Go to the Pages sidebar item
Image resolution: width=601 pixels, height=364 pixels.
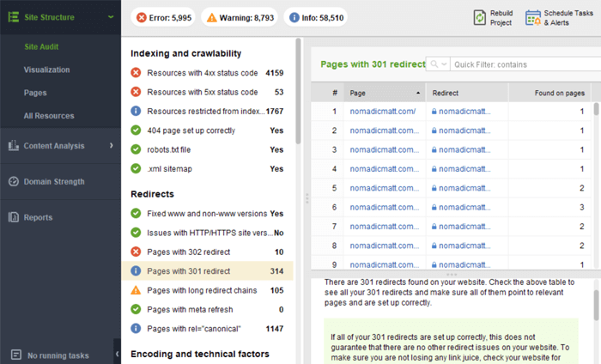35,93
